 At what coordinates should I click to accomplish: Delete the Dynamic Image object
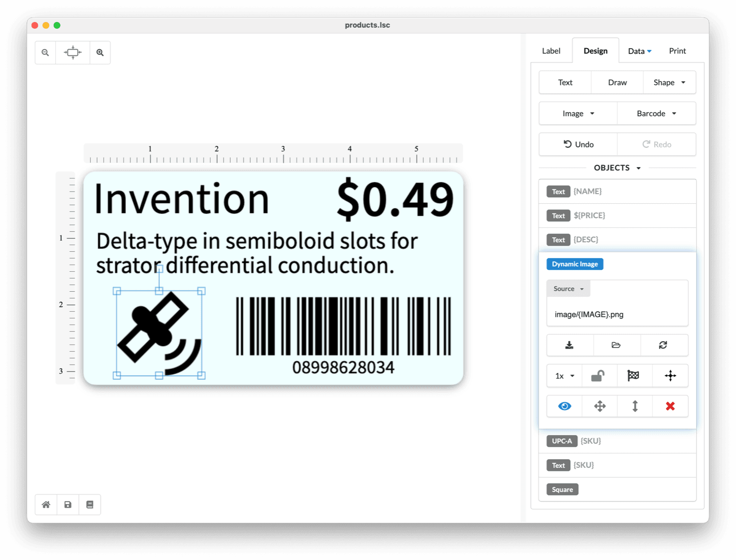coord(670,406)
